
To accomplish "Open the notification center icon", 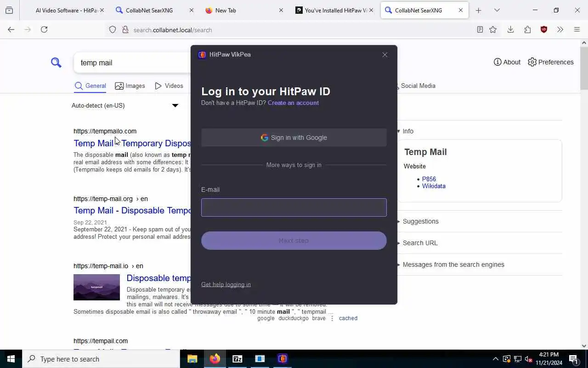I will coord(573,359).
